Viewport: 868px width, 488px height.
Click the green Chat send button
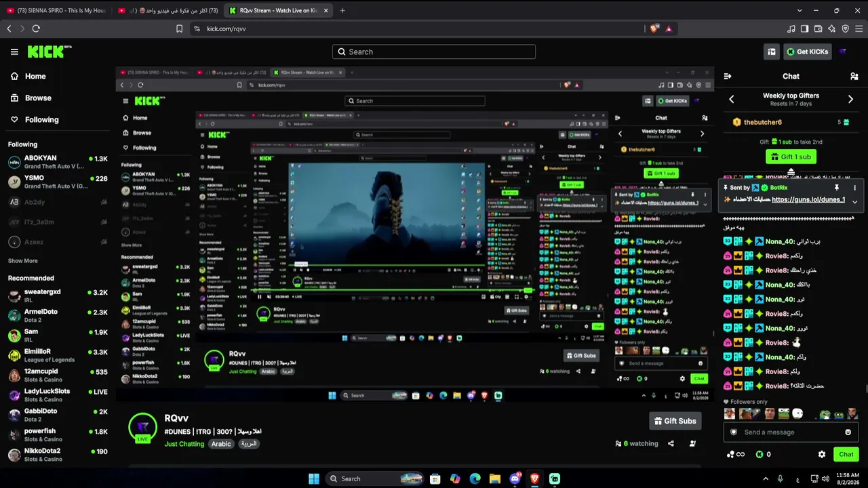pos(846,455)
